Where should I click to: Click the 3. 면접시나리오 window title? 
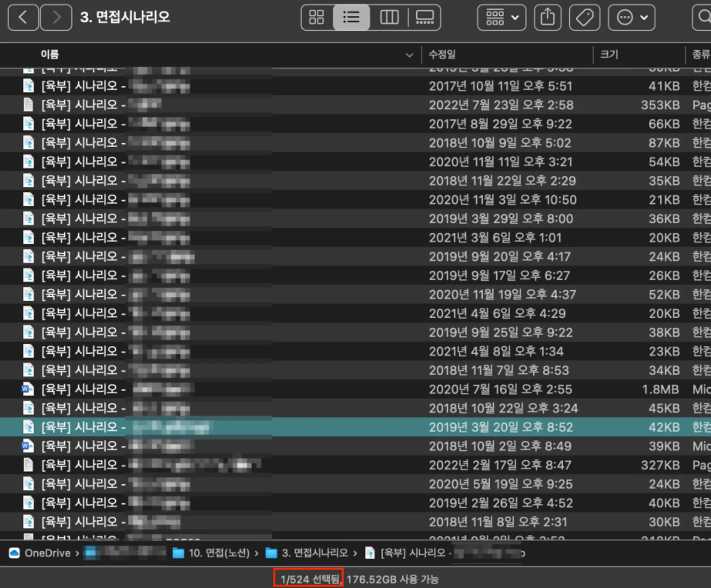[x=125, y=17]
